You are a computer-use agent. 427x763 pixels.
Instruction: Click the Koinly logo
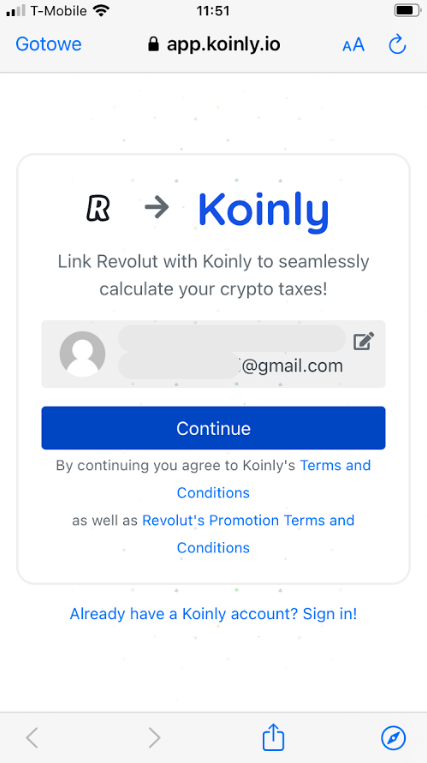(x=264, y=213)
